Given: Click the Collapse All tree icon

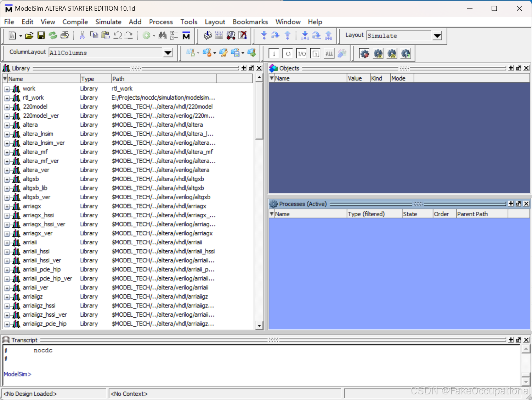Looking at the screenshot, I should tap(174, 35).
